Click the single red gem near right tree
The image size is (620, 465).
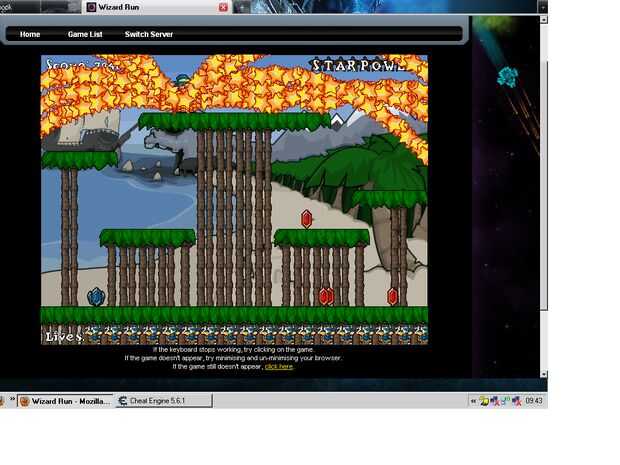(392, 297)
